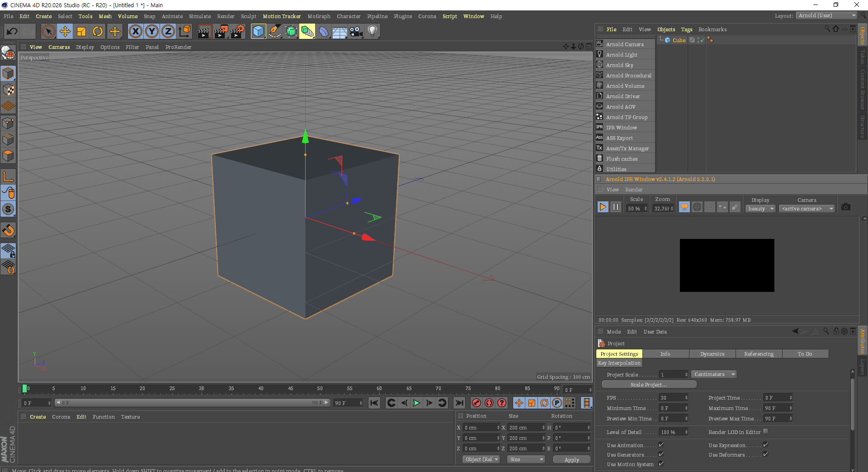868x472 pixels.
Task: Click the Coordinate System icon
Action: point(185,31)
